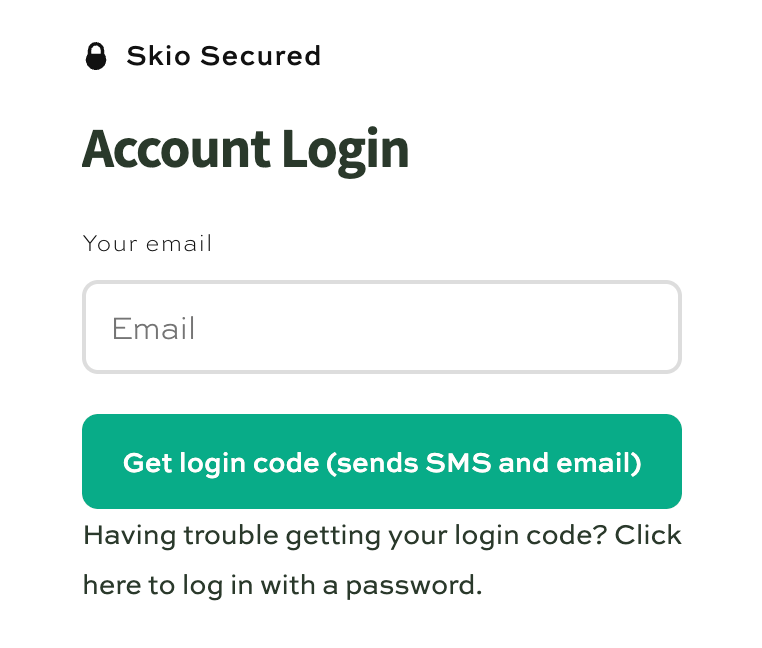Click the Get login code button

tap(382, 461)
